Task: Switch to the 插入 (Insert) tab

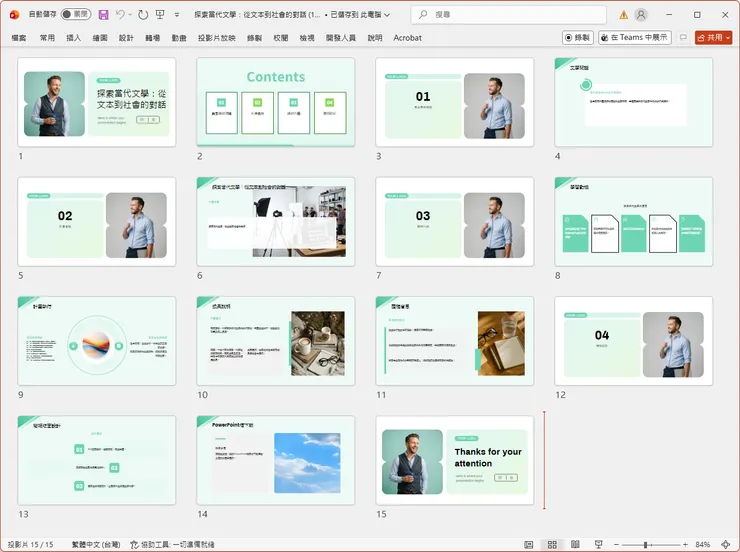Action: [74, 38]
